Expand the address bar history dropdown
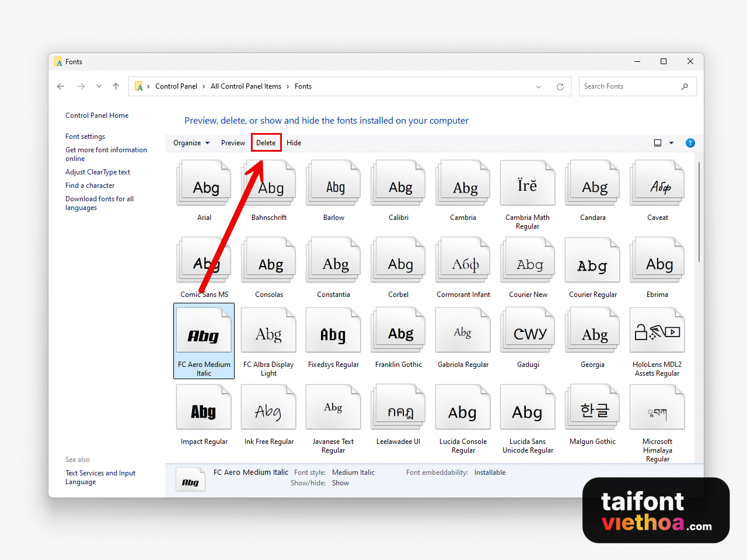Image resolution: width=747 pixels, height=560 pixels. pyautogui.click(x=538, y=86)
